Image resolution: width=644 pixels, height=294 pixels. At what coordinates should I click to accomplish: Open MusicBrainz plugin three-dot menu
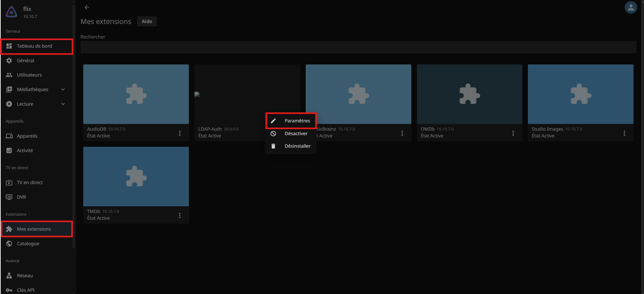click(x=402, y=133)
